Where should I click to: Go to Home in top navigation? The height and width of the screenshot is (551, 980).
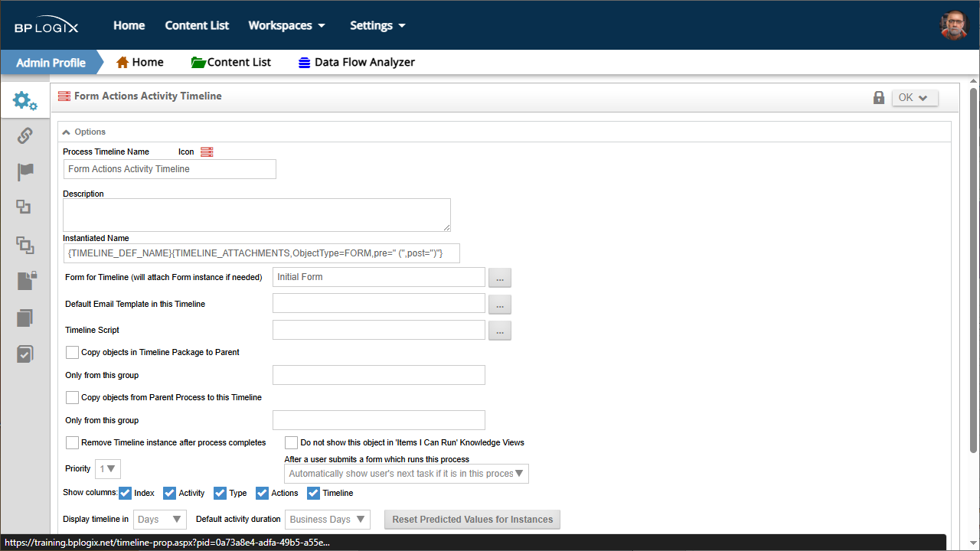tap(129, 25)
